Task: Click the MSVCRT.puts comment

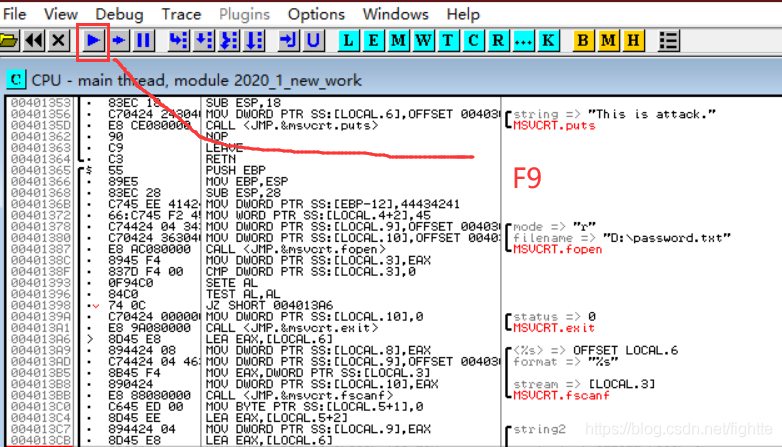Action: 554,125
